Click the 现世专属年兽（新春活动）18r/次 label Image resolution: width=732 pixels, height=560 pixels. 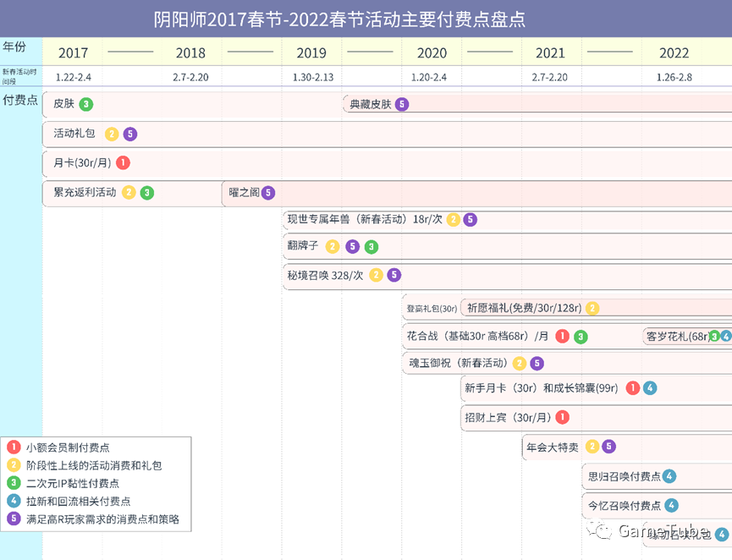click(365, 219)
